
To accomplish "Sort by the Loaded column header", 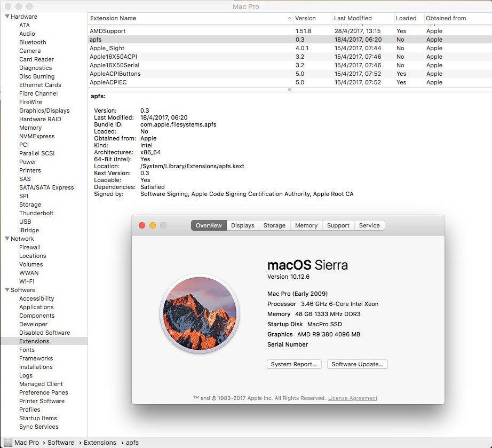I will tap(409, 18).
